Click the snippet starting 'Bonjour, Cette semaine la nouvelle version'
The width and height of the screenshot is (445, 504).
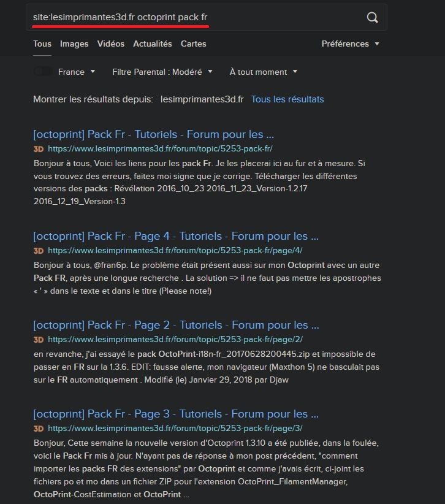pyautogui.click(x=207, y=468)
